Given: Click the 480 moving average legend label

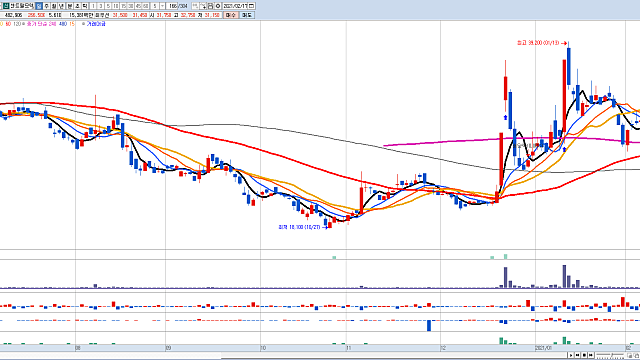Looking at the screenshot, I should 63,24.
